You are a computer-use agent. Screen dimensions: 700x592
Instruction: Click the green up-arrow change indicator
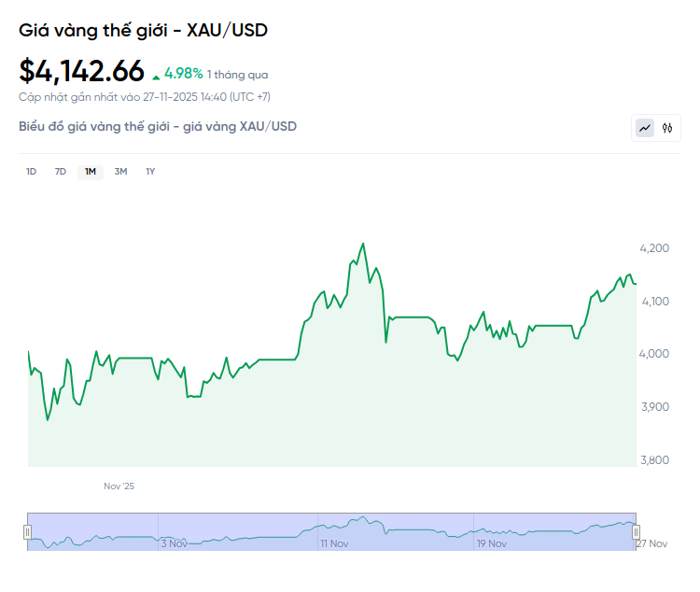coord(156,75)
